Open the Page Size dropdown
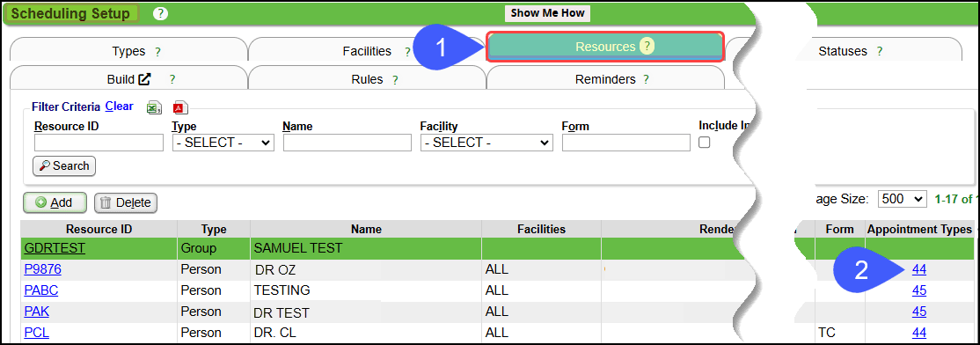The height and width of the screenshot is (345, 980). [902, 200]
